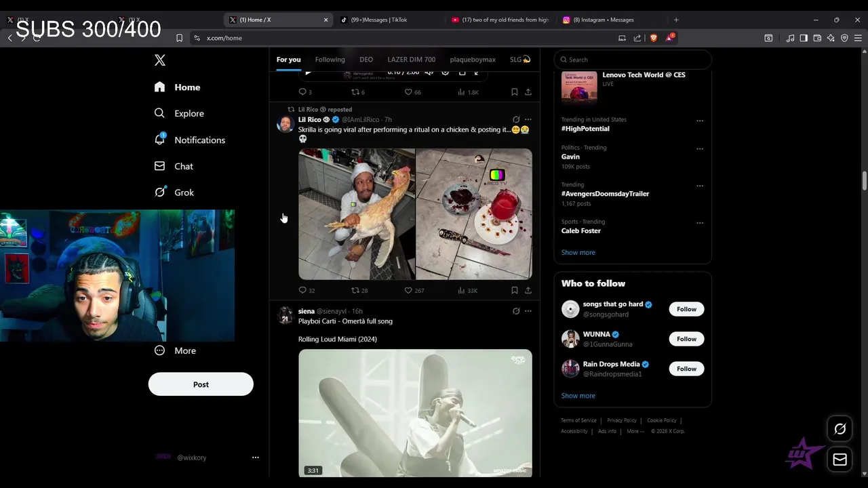Show more trending topics
Viewport: 868px width, 488px height.
[x=578, y=252]
